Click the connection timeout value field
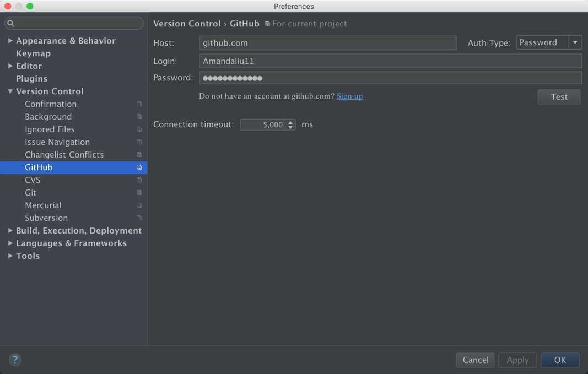The height and width of the screenshot is (374, 588). (x=262, y=124)
